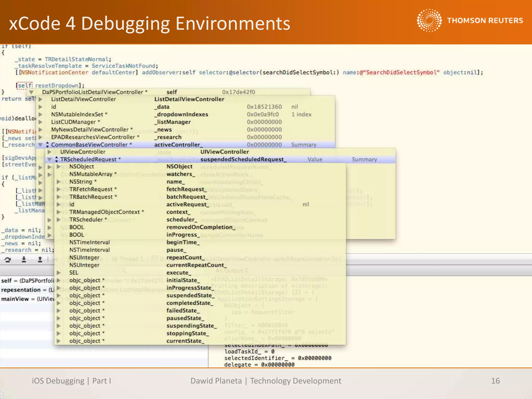Click the 0x17de42f0 self address value

[238, 92]
